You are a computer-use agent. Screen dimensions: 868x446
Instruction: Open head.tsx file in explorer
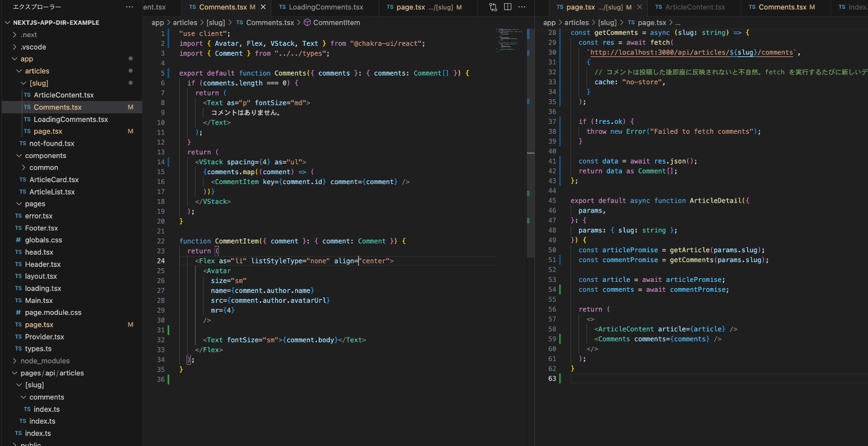click(x=39, y=252)
